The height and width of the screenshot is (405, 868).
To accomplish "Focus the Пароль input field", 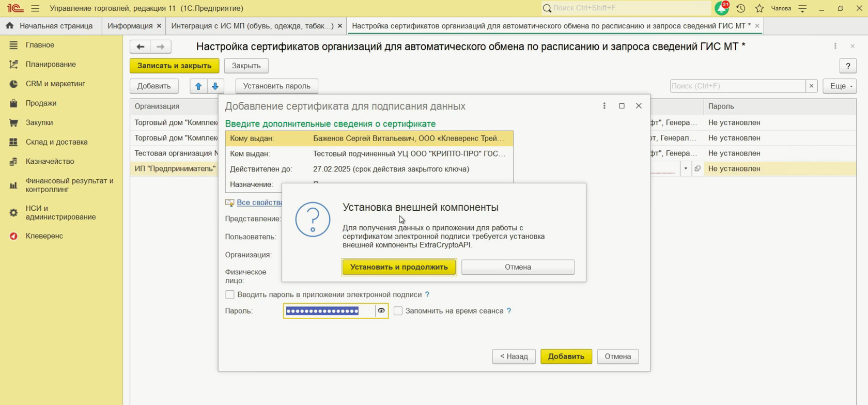I will pos(329,311).
